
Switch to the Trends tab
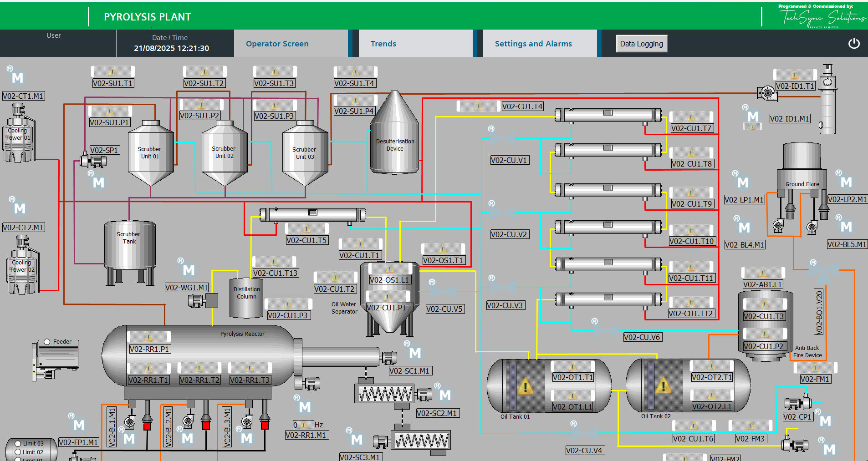pos(383,43)
